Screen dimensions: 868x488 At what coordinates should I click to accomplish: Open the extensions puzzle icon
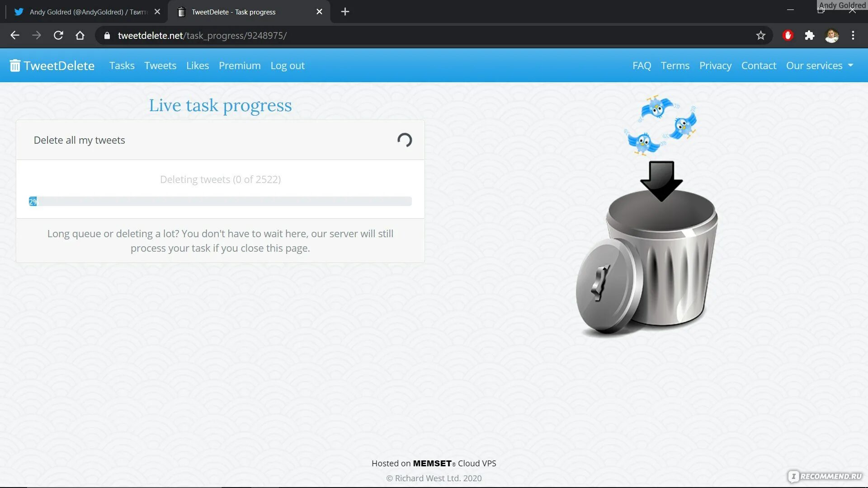point(810,35)
